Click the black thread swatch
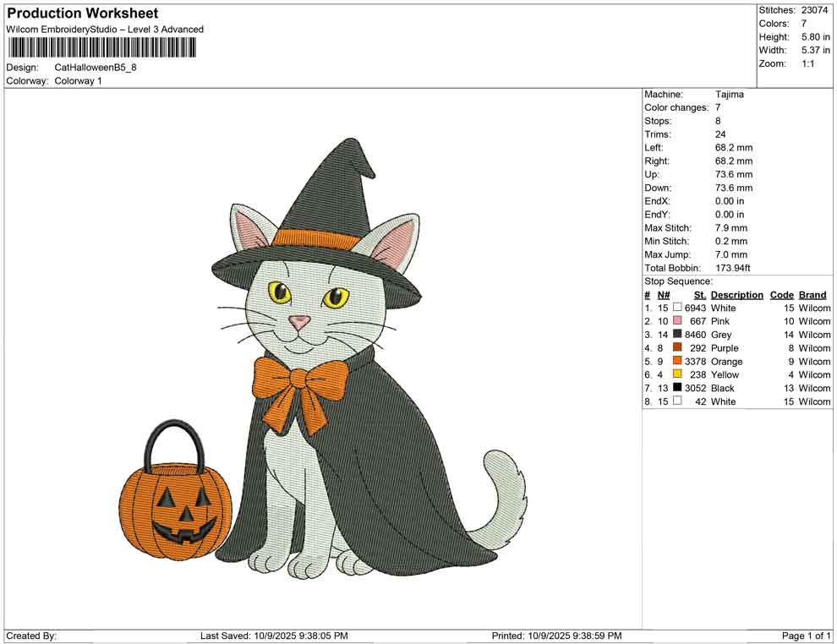Image resolution: width=837 pixels, height=644 pixels. point(677,387)
